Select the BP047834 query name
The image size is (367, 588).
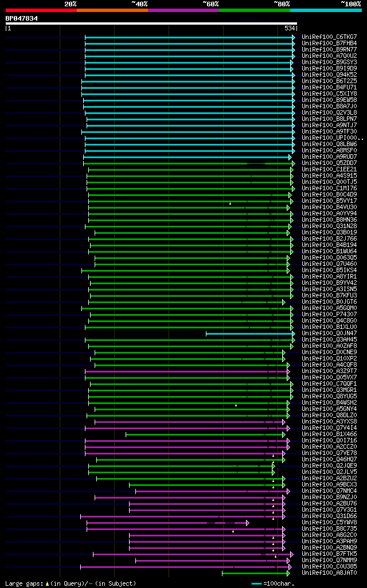(21, 18)
